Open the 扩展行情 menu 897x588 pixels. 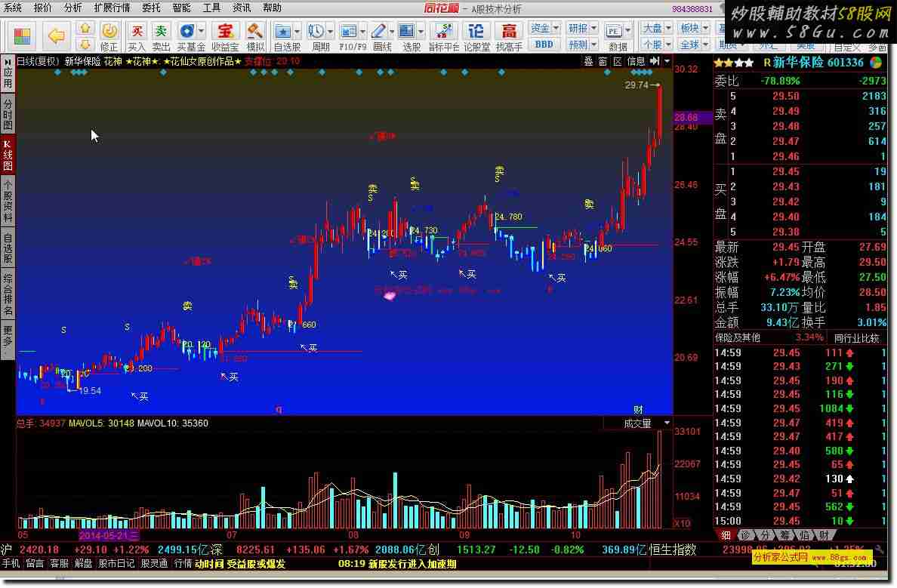coord(112,8)
